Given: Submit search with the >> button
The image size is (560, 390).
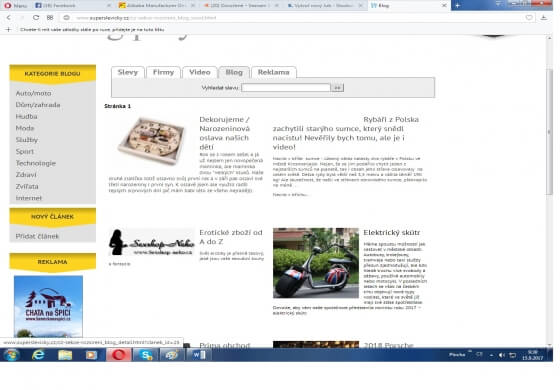Looking at the screenshot, I should 337,88.
